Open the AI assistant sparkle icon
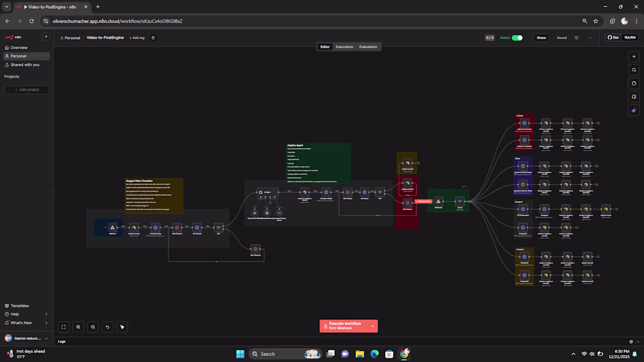This screenshot has height=362, width=644. 633,110
